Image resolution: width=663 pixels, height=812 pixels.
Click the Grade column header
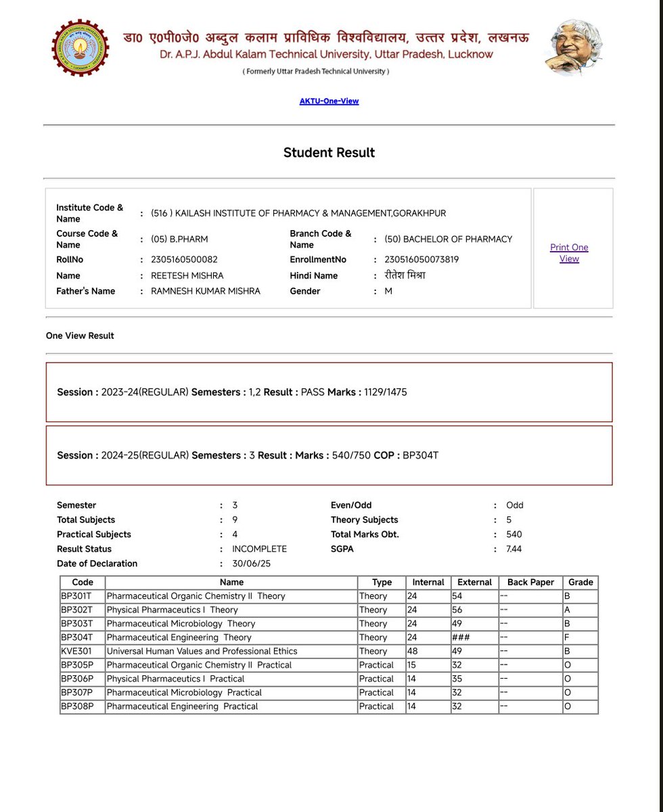[x=580, y=582]
